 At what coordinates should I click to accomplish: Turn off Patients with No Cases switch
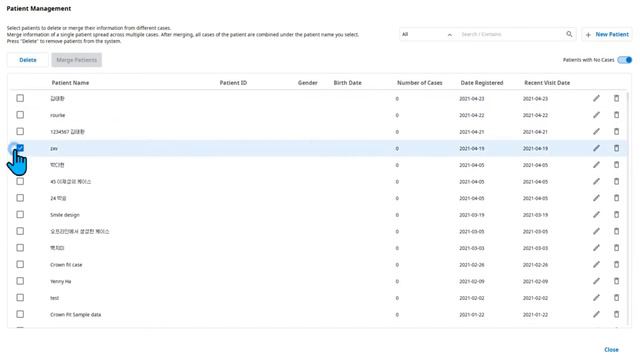[624, 60]
